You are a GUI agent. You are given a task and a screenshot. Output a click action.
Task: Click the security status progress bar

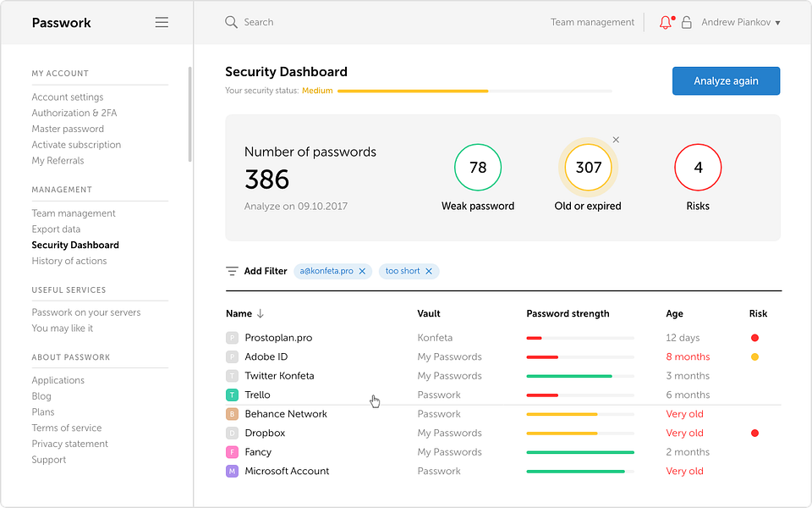[x=475, y=91]
